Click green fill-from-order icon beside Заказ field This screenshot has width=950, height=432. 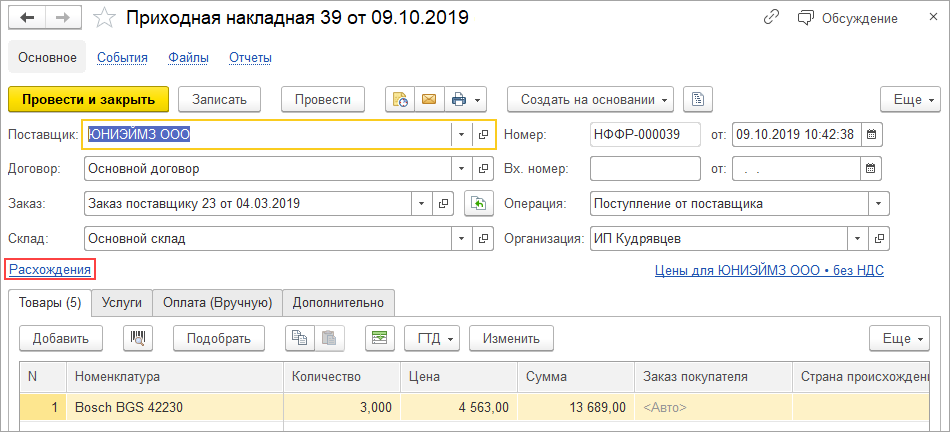click(x=480, y=204)
